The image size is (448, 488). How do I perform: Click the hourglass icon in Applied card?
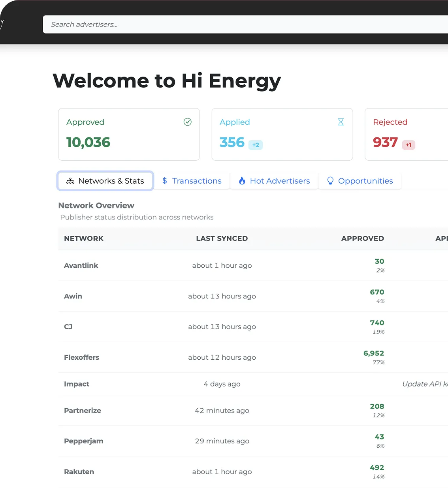point(341,122)
